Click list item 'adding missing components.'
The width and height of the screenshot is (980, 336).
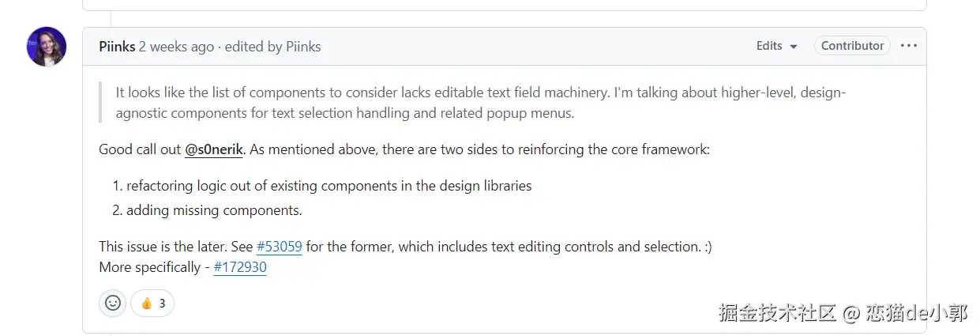click(x=214, y=210)
